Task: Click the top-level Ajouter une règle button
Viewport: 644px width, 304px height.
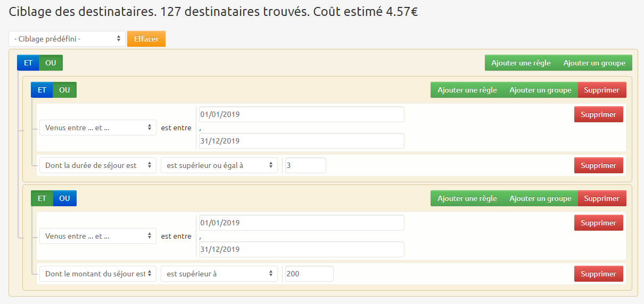Action: click(521, 63)
